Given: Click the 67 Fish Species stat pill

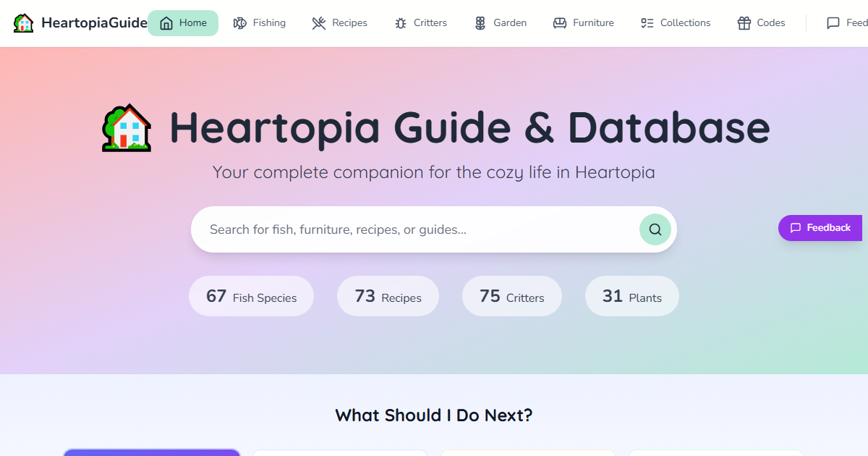Looking at the screenshot, I should 251,296.
